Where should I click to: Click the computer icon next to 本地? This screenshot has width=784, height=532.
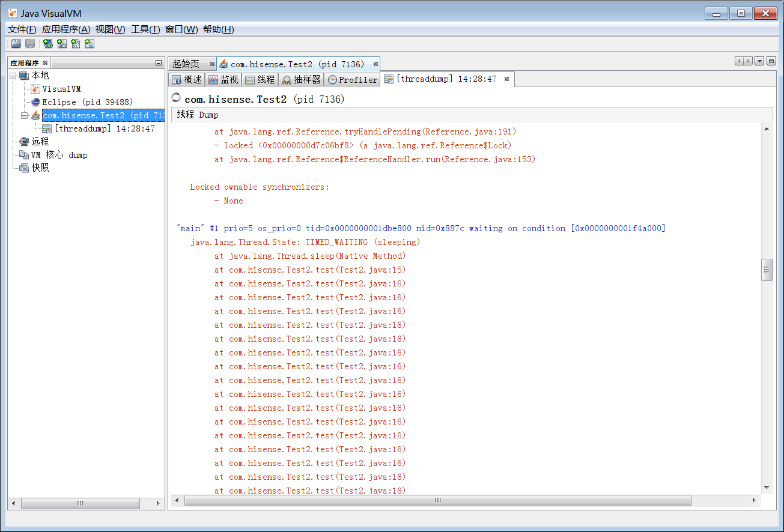24,76
